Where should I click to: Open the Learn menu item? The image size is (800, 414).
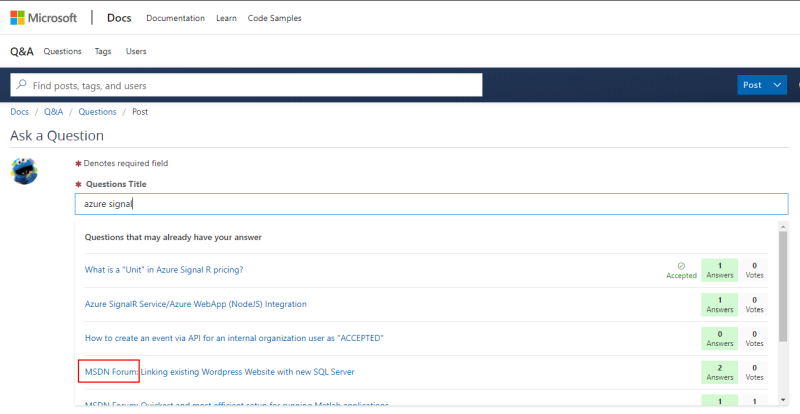226,18
